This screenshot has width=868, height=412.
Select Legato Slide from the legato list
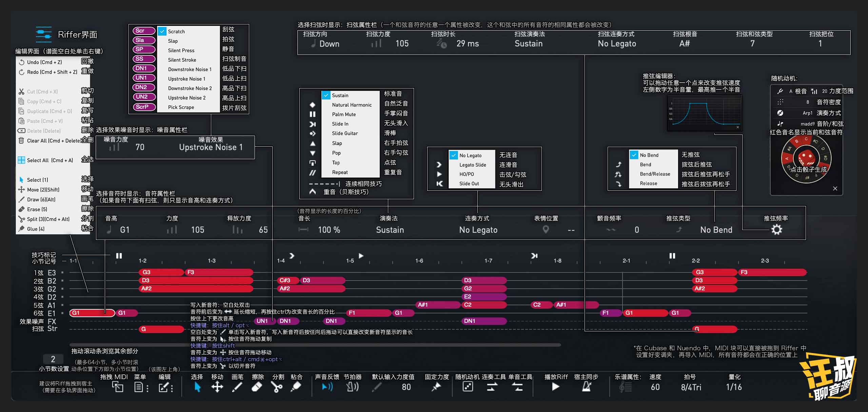click(472, 165)
